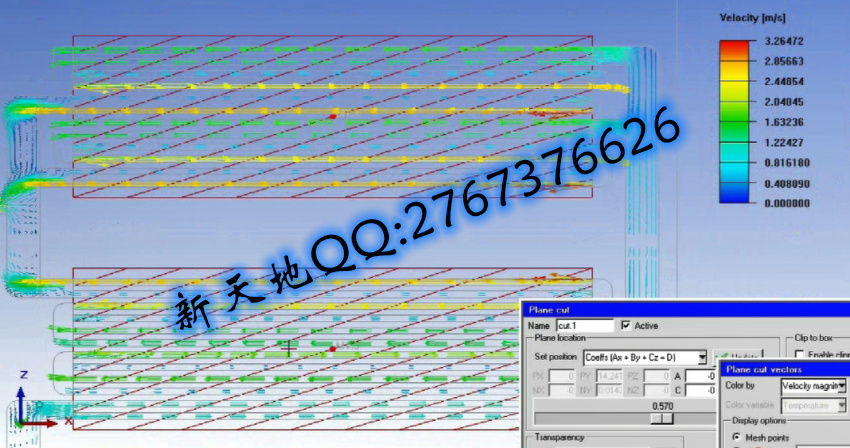The image size is (850, 448).
Task: Enable the clip to box checkbox
Action: click(800, 355)
